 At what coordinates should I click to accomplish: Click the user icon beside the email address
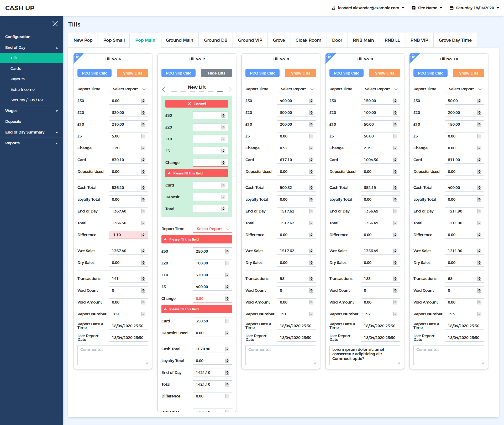333,8
